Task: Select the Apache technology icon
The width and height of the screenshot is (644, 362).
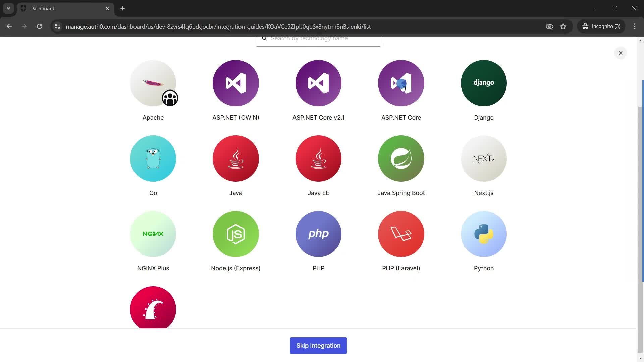Action: tap(153, 83)
